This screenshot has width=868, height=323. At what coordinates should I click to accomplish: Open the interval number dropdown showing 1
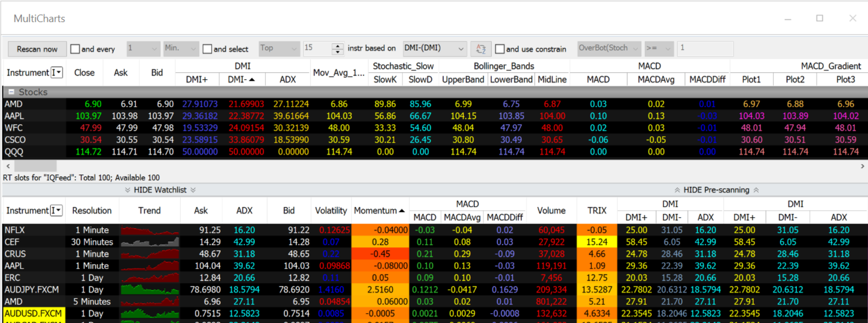(143, 49)
